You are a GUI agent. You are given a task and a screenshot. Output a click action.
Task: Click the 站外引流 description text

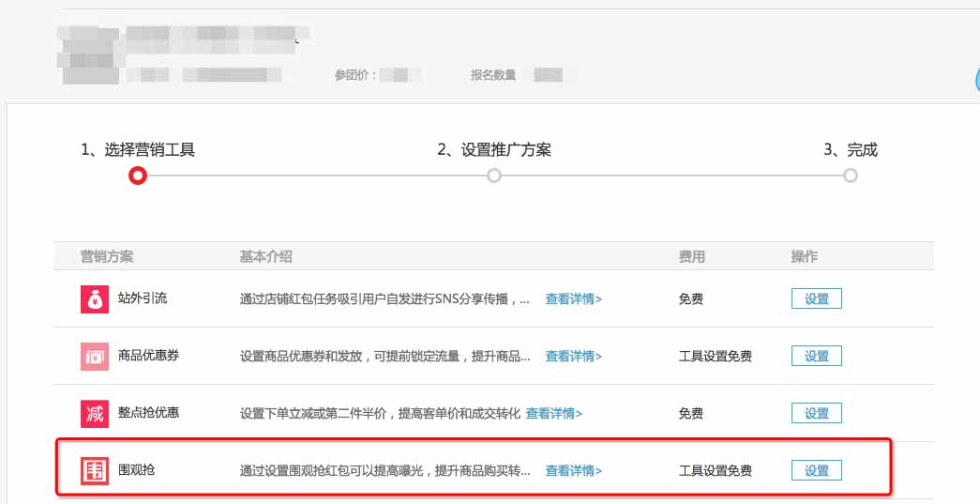[384, 298]
